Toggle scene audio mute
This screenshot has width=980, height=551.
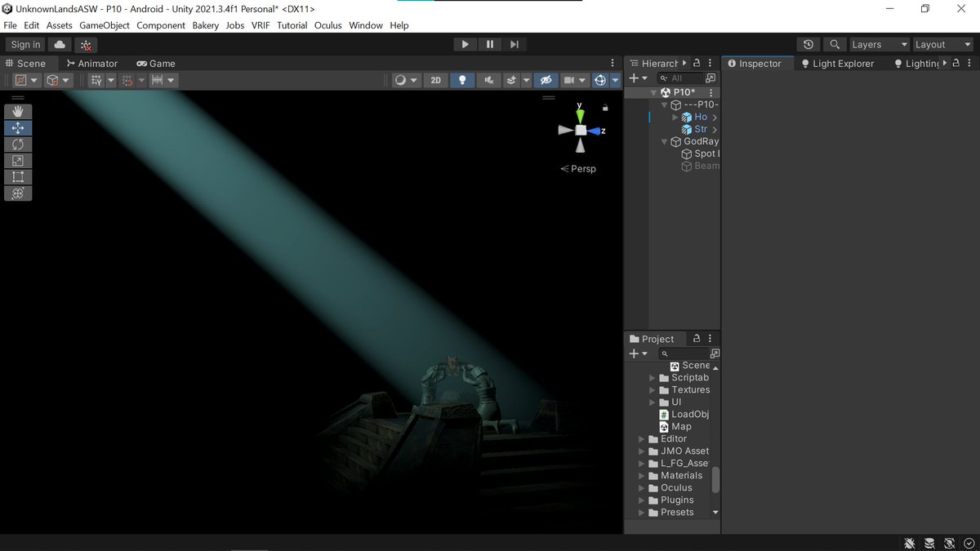pos(488,80)
